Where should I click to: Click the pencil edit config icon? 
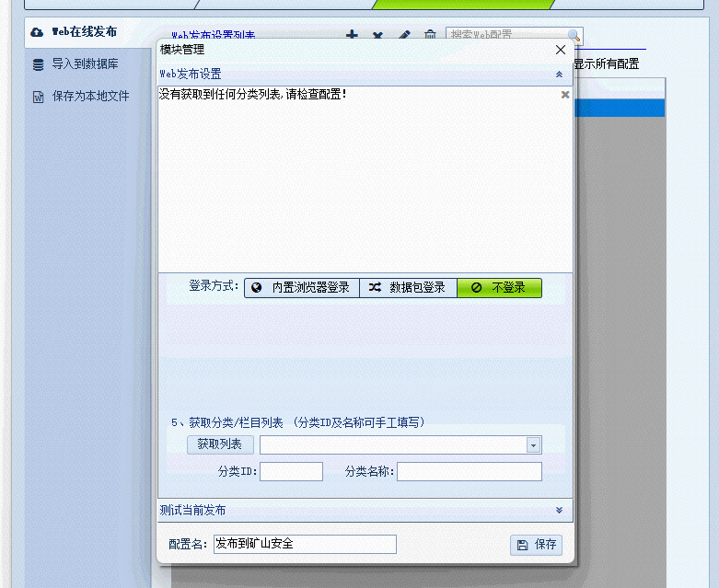point(403,35)
